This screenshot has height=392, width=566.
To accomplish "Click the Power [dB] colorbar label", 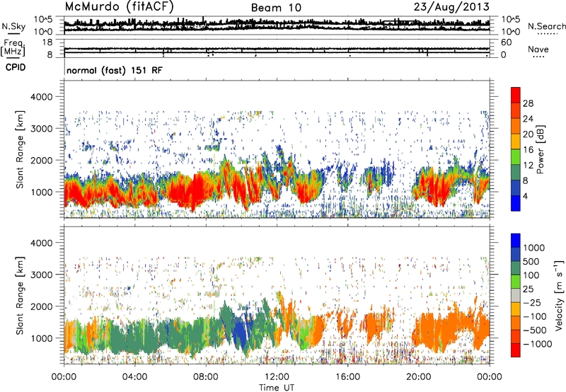I will [540, 149].
